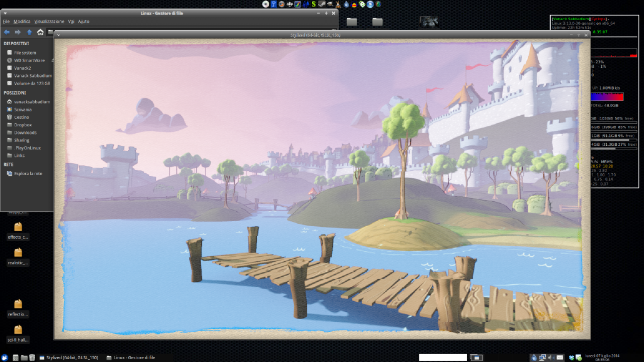This screenshot has height=362, width=644.
Task: Launch the pencil graph icon in top panel
Action: coord(298,4)
